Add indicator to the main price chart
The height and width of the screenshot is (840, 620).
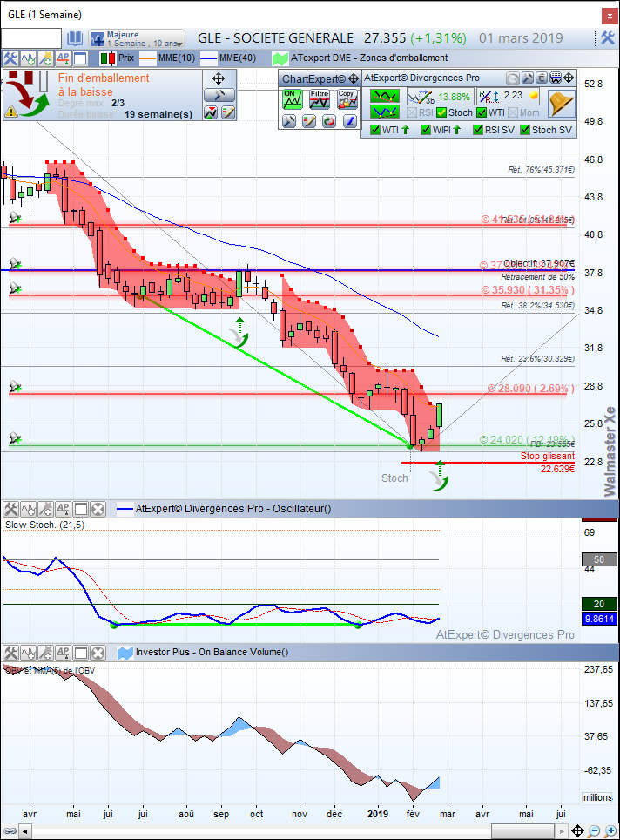(28, 58)
